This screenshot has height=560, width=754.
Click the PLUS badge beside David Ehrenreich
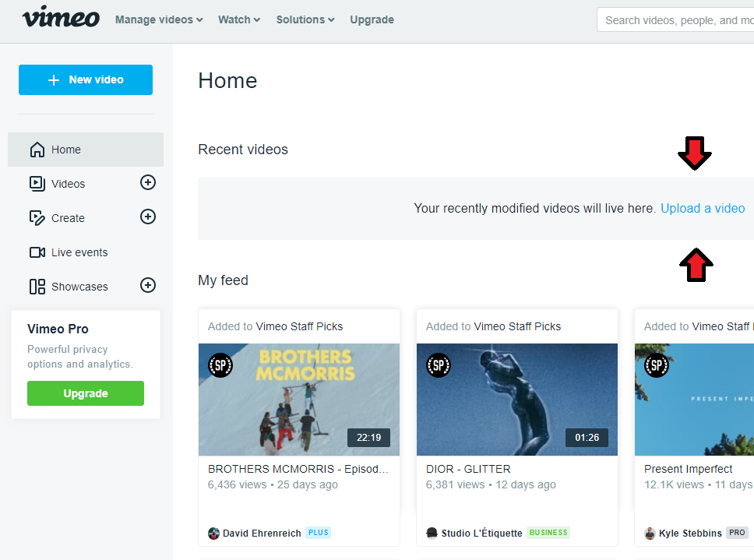coord(319,533)
